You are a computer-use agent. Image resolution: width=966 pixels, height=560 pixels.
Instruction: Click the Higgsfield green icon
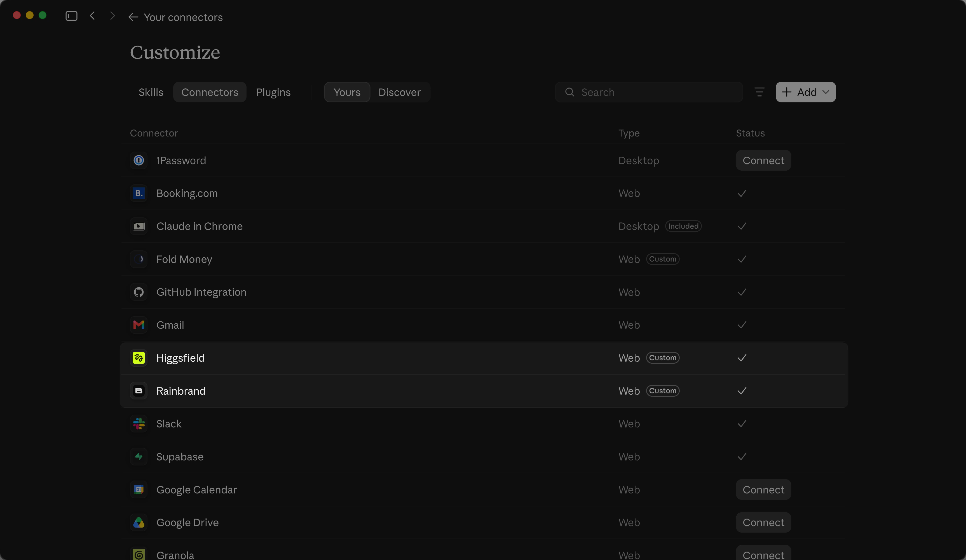coord(139,357)
